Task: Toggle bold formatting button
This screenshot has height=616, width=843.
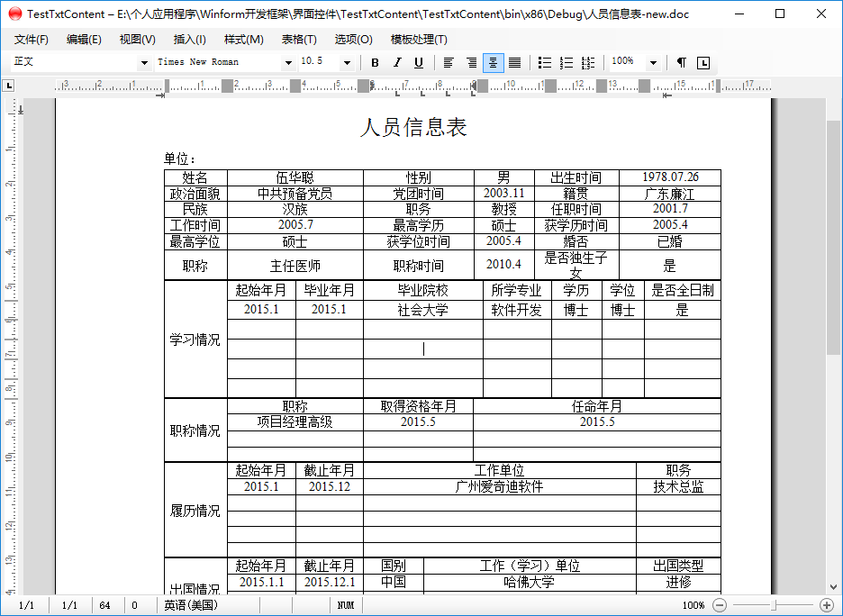Action: (x=376, y=63)
